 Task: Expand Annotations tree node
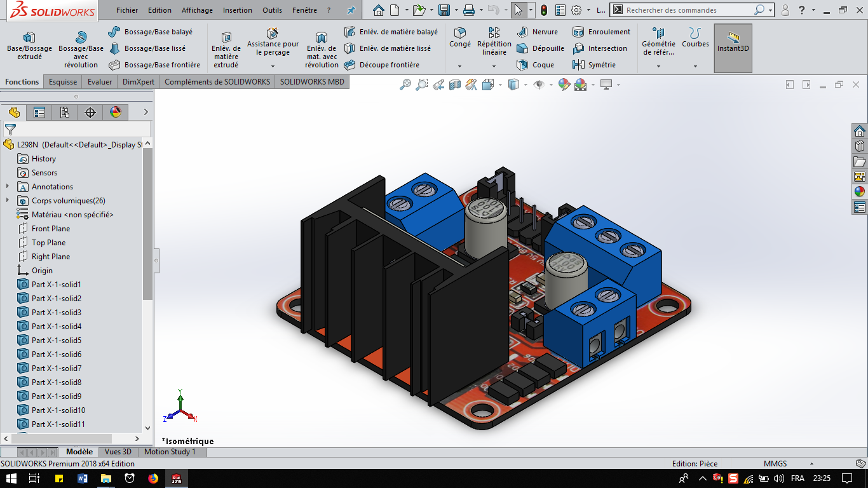coord(8,186)
